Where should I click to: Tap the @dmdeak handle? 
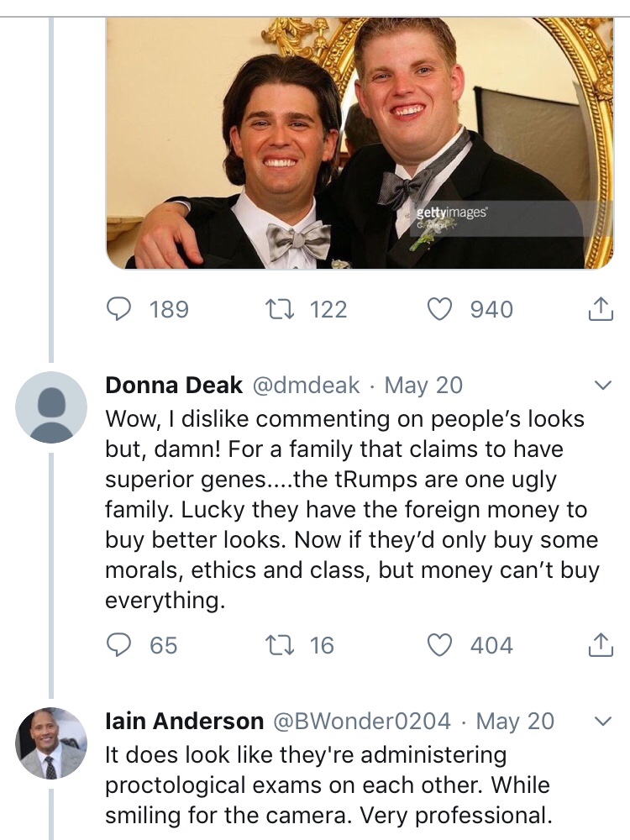point(306,386)
